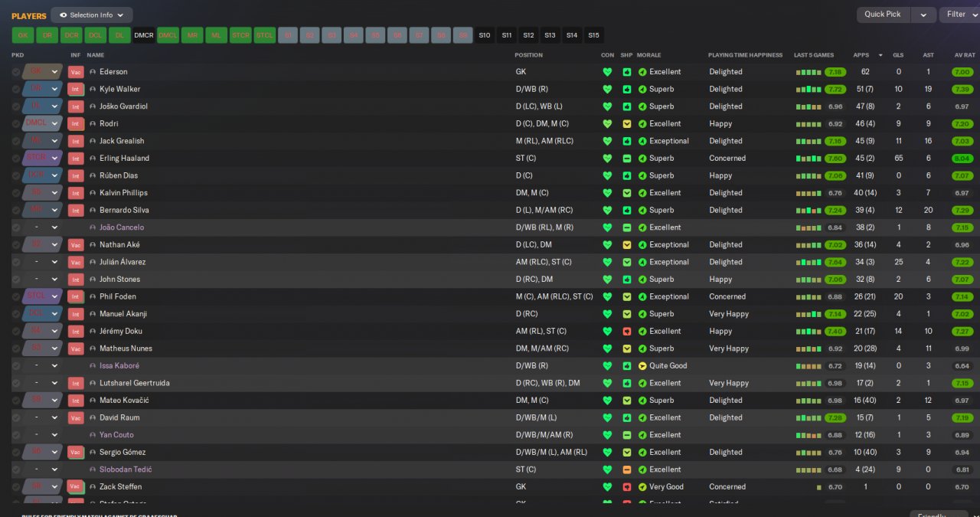Image resolution: width=980 pixels, height=517 pixels.
Task: Click Kyle Walker's match sharpness icon
Action: click(x=626, y=90)
